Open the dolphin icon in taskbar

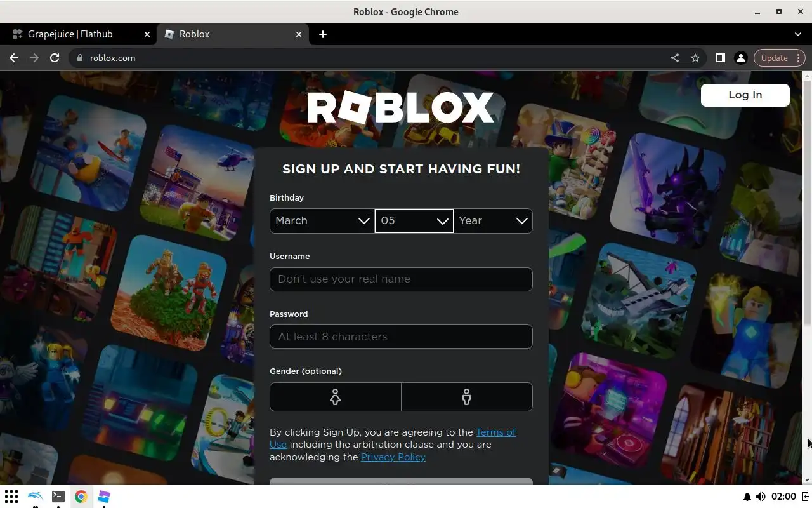35,497
